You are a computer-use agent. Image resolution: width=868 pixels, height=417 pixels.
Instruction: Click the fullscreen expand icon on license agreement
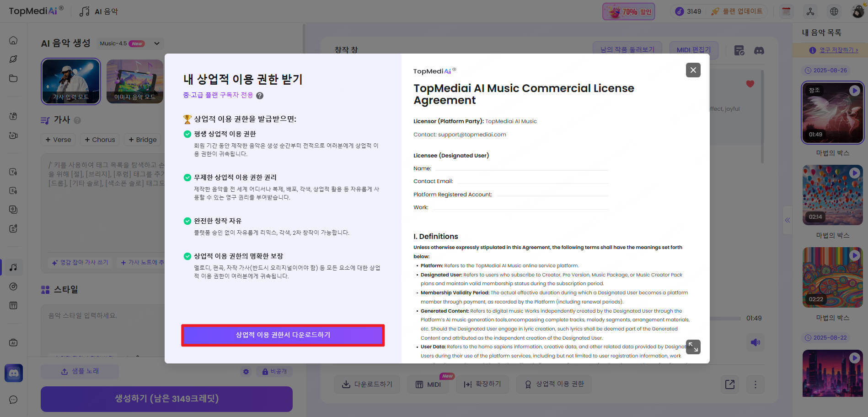(693, 347)
